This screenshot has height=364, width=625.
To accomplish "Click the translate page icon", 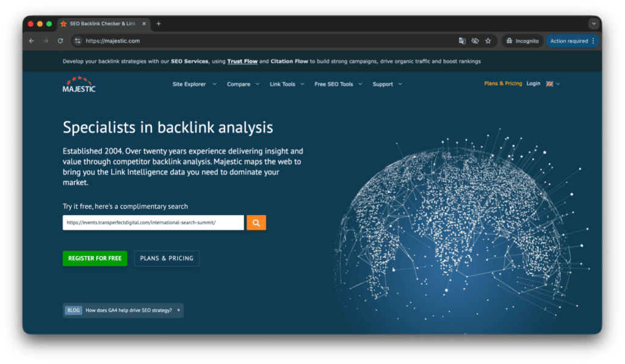I will (462, 41).
